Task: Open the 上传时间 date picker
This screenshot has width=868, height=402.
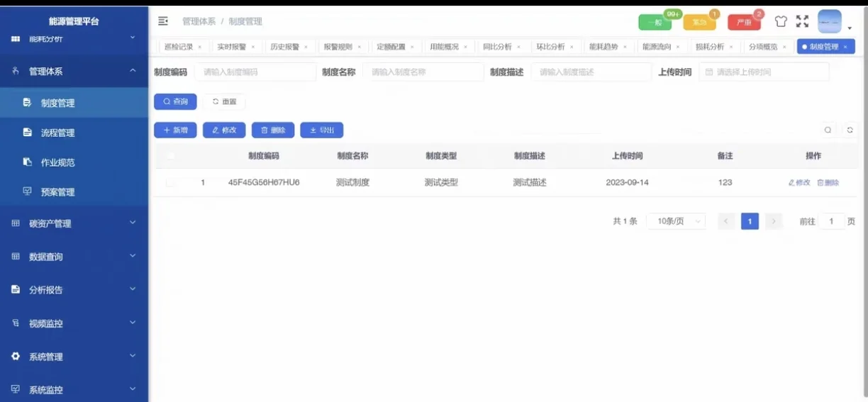Action: [764, 72]
